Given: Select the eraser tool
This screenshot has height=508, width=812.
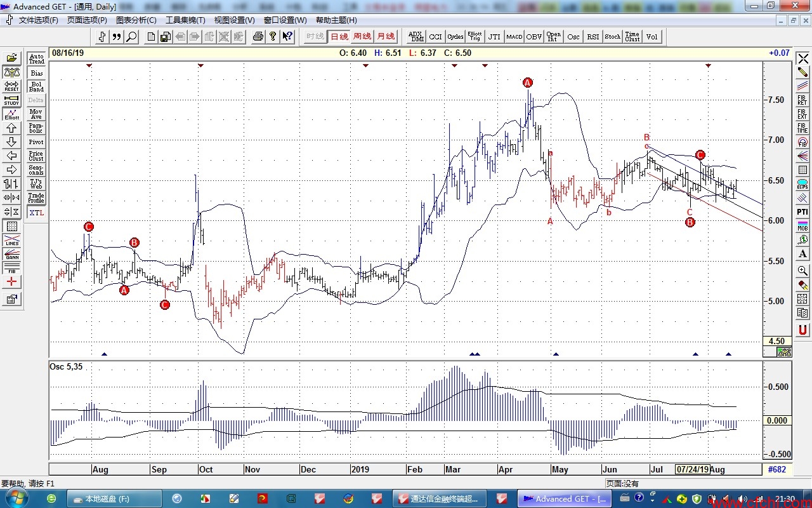Looking at the screenshot, I should click(803, 284).
